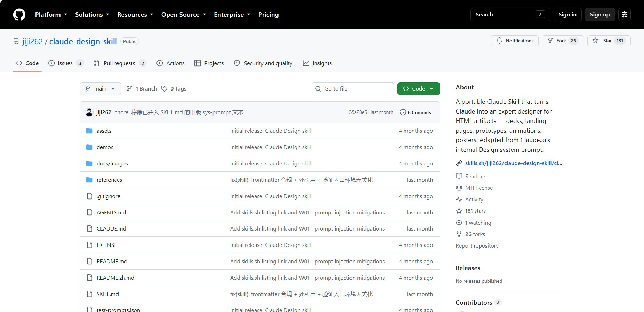Switch to the Issues tab

click(x=66, y=63)
